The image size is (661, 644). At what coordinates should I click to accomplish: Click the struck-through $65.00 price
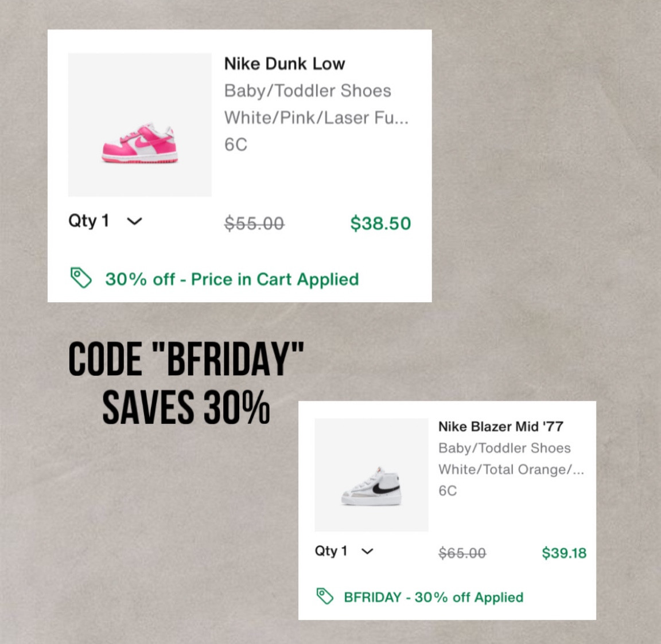(x=462, y=553)
